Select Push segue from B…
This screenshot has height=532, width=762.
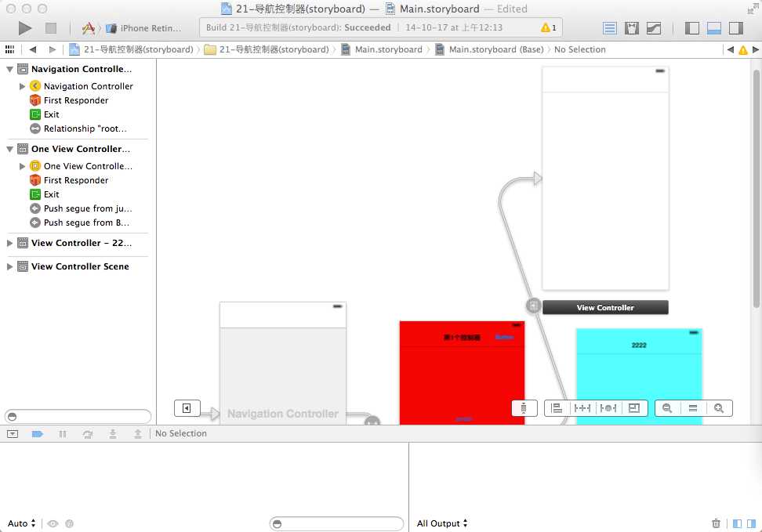click(x=79, y=223)
